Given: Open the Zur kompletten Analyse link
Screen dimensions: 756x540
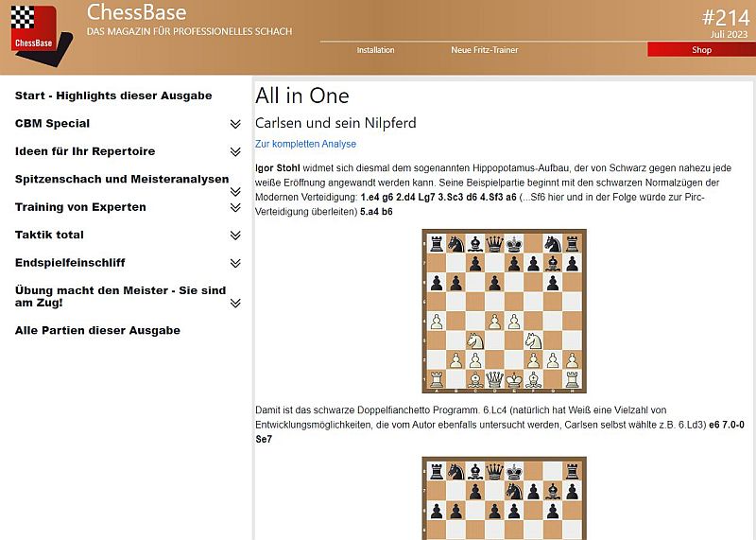Looking at the screenshot, I should click(x=305, y=144).
